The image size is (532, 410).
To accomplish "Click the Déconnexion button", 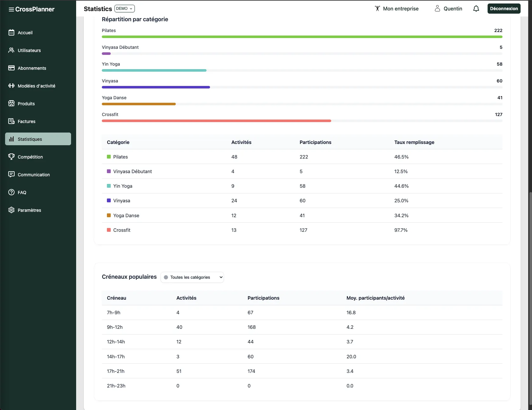I will [504, 9].
